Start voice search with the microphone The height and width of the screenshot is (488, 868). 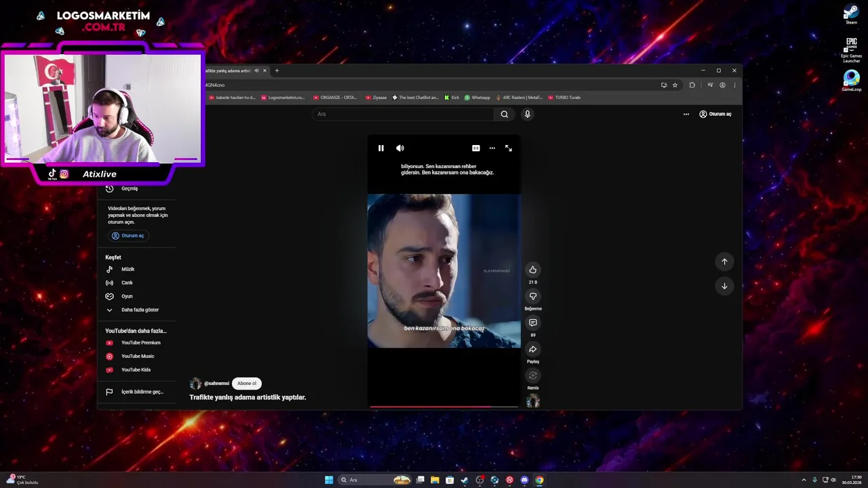[x=527, y=114]
